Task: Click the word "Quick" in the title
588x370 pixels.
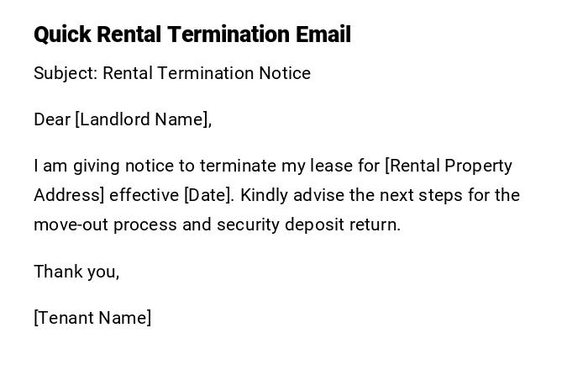Action: pyautogui.click(x=62, y=34)
